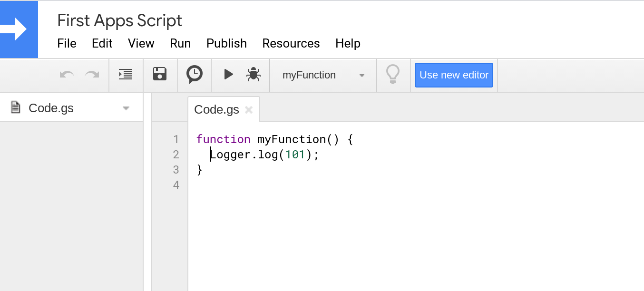Click the Debug bug icon
The width and height of the screenshot is (644, 291).
tap(254, 74)
